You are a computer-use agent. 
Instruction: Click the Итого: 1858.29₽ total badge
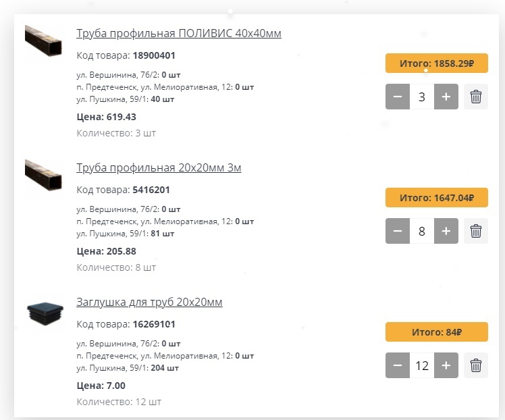(x=436, y=63)
